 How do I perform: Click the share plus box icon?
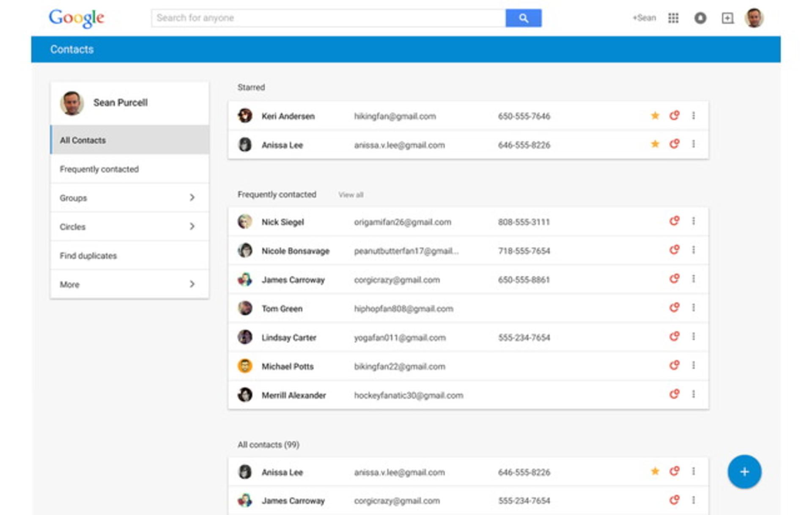coord(727,18)
